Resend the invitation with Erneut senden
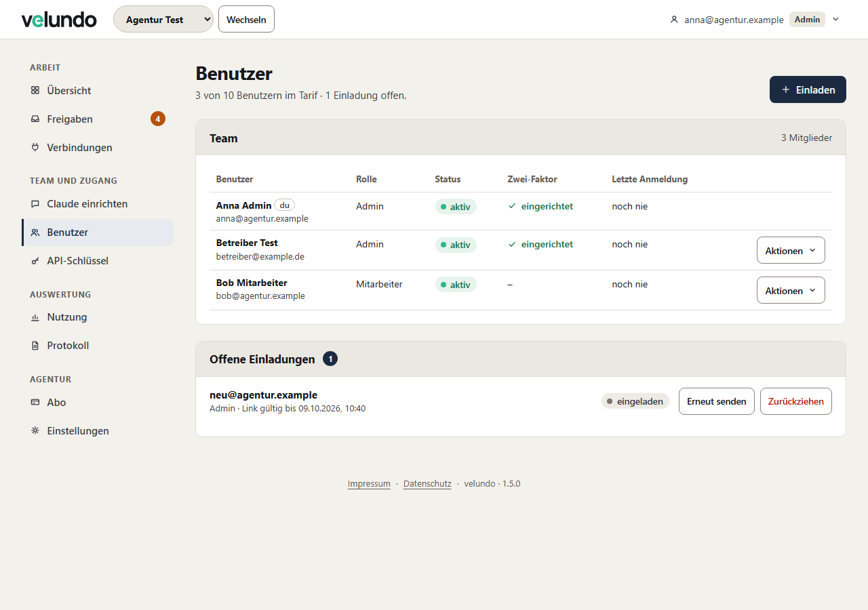The image size is (868, 610). [717, 401]
